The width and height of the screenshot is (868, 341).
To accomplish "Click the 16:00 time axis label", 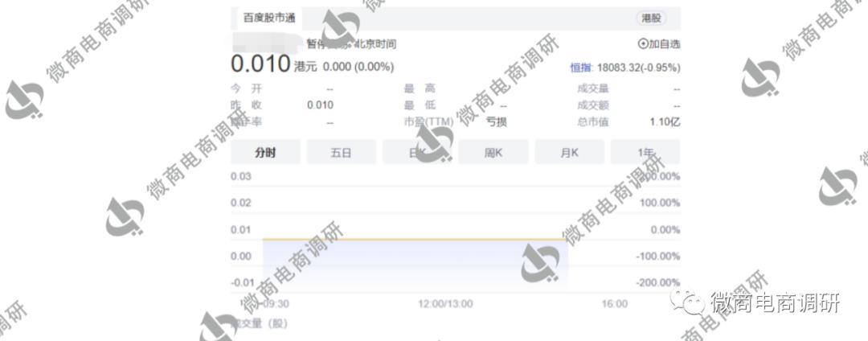I will [614, 304].
